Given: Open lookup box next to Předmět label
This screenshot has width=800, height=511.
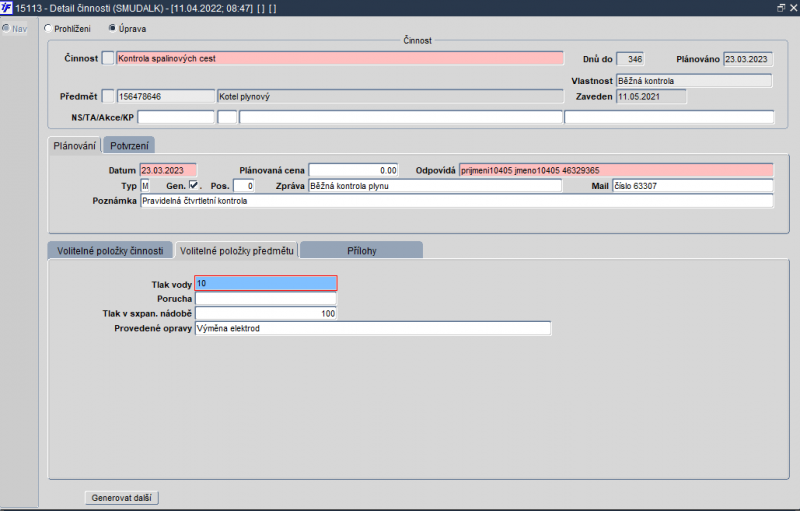Looking at the screenshot, I should [108, 96].
